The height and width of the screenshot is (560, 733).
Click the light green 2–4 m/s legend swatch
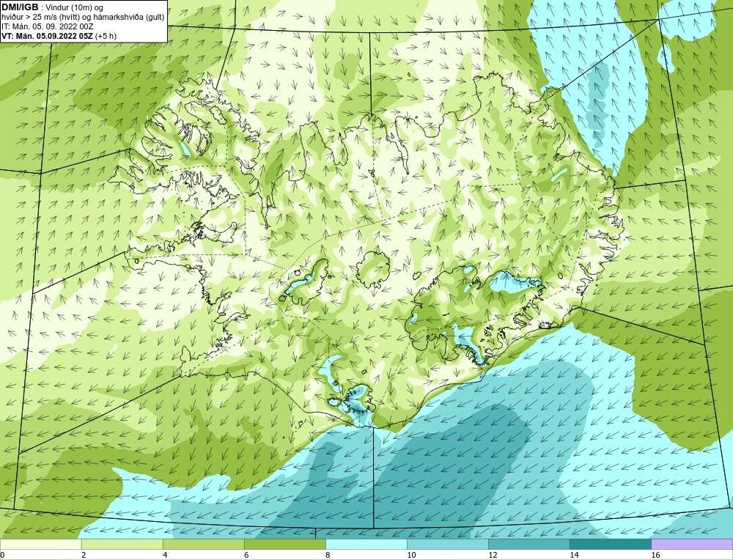[x=122, y=544]
